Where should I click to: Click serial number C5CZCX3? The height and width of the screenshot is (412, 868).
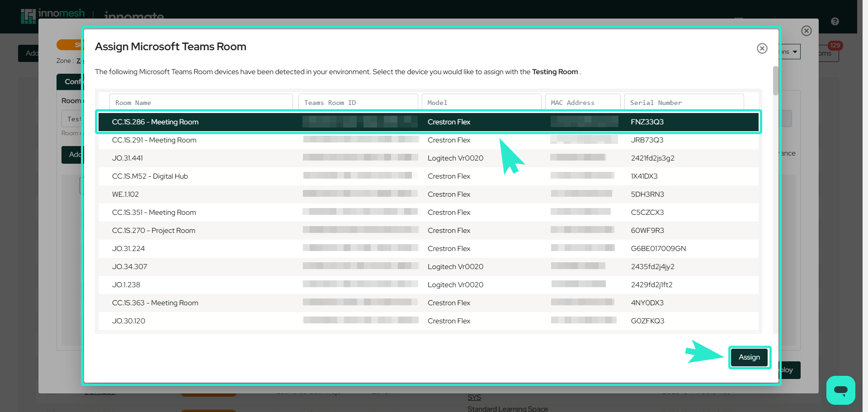click(x=647, y=213)
